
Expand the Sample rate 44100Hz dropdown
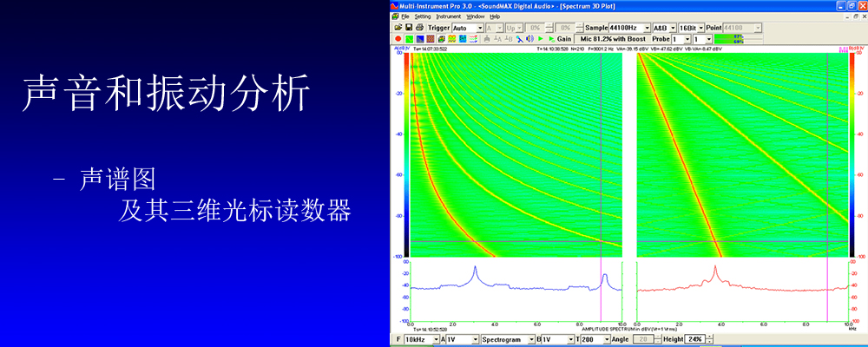648,28
